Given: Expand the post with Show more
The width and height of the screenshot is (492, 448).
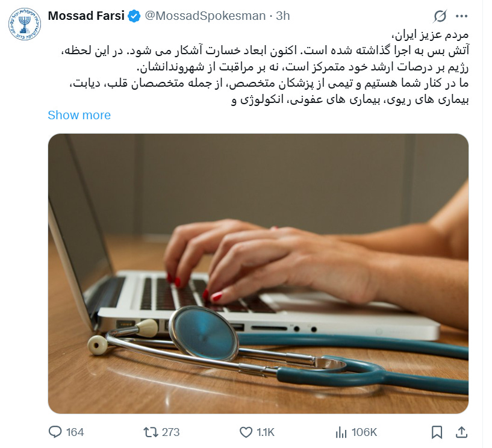Looking at the screenshot, I should click(79, 115).
